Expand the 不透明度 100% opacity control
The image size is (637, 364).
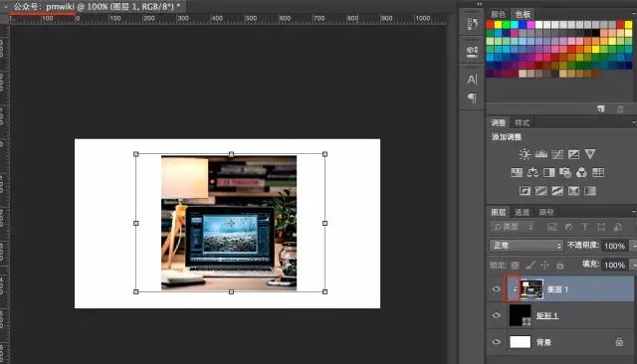pos(634,246)
